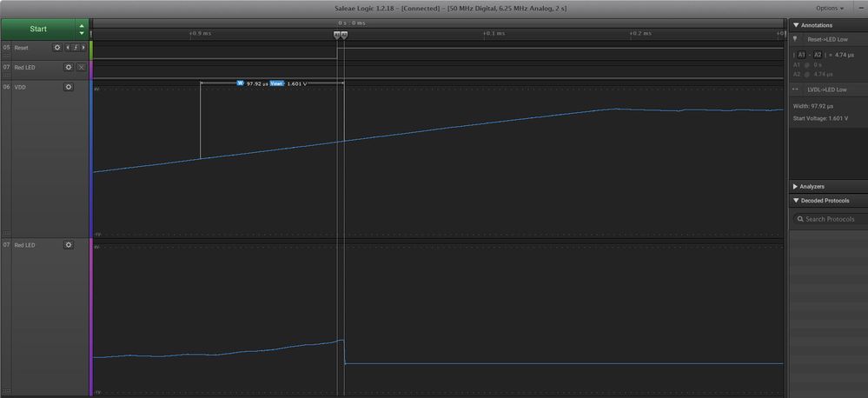The image size is (868, 398).
Task: Click the Vstart voltage badge on measurement
Action: (x=277, y=83)
